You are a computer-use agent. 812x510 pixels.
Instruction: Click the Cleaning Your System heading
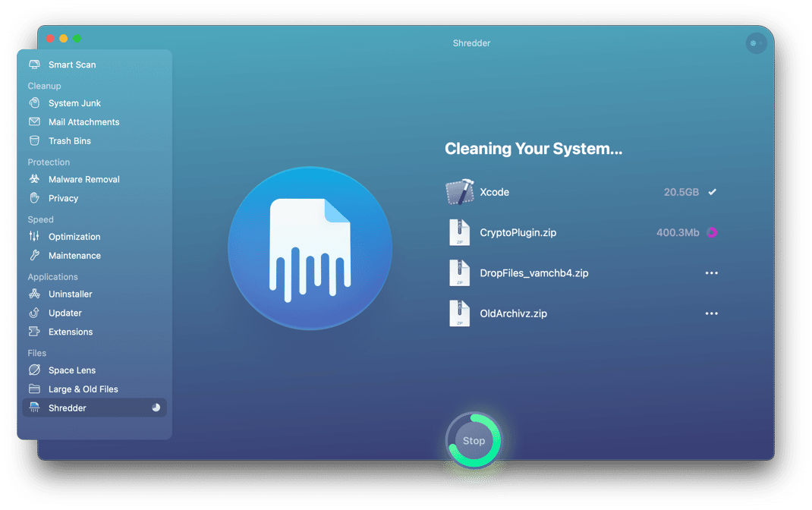[x=533, y=149]
